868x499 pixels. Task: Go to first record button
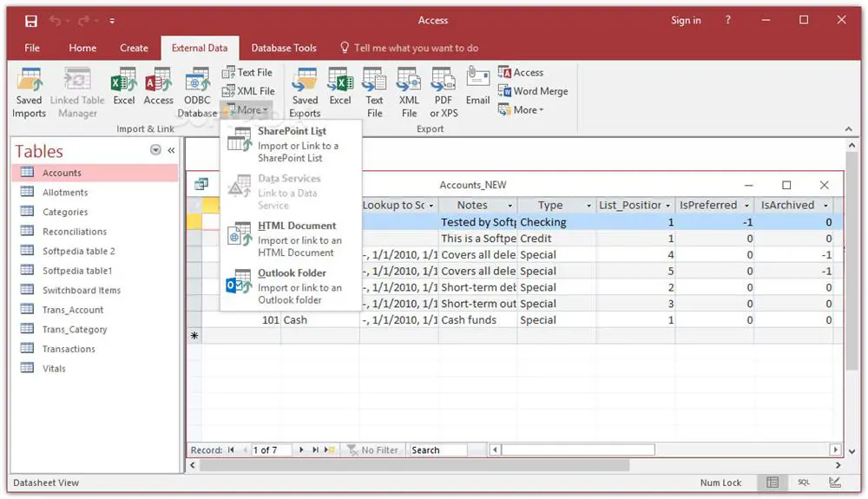231,450
